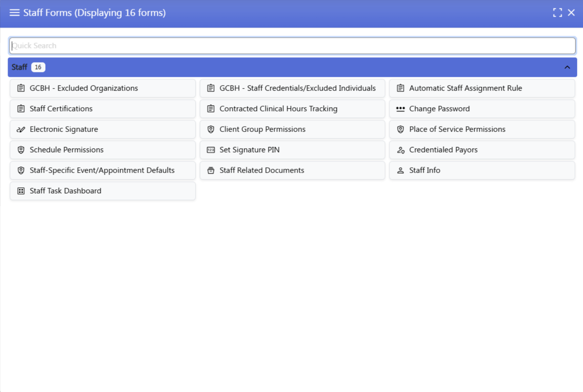Click the Change Password dots icon
583x392 pixels.
tap(400, 109)
